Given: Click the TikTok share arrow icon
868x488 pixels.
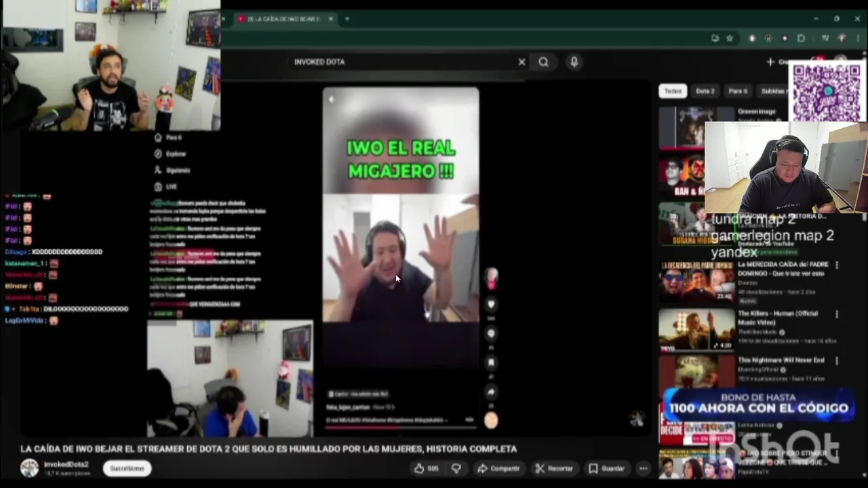Looking at the screenshot, I should tap(491, 392).
